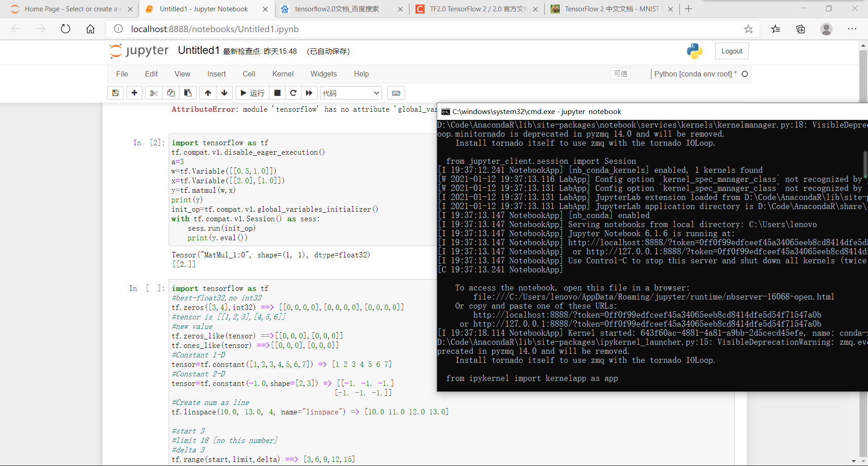
Task: Copy selected cells icon
Action: click(x=171, y=93)
